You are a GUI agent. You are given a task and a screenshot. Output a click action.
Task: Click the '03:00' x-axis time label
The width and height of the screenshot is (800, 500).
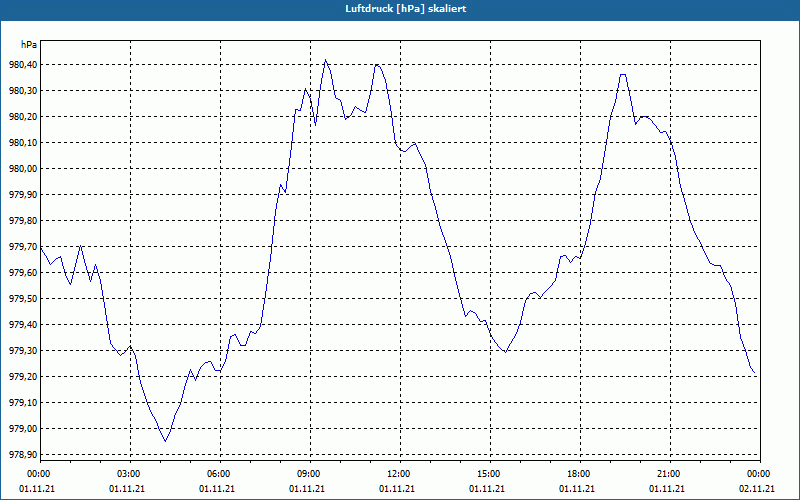pos(130,474)
